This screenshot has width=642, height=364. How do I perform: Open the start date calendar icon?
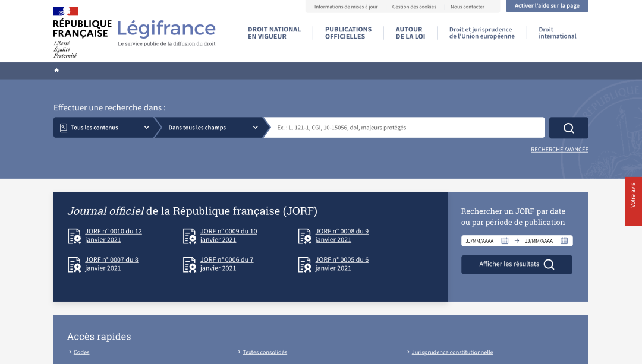pyautogui.click(x=505, y=241)
